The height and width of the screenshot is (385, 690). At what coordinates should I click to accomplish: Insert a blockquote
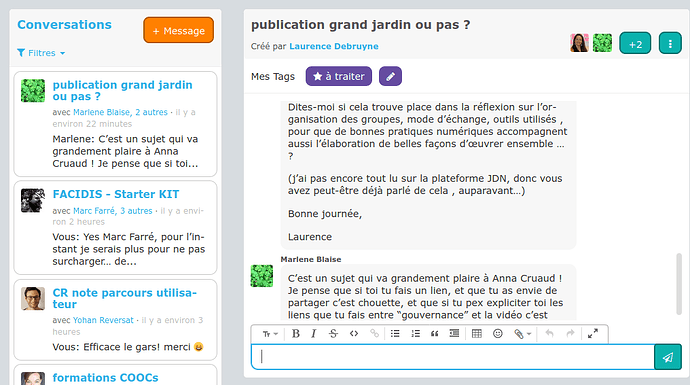(435, 334)
